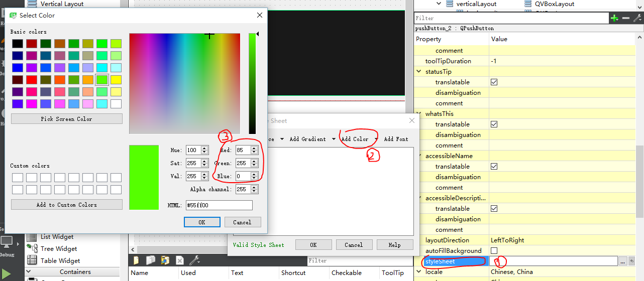Screen dimensions: 644x281
Task: Click Add Color in style sheet editor
Action: pos(355,139)
